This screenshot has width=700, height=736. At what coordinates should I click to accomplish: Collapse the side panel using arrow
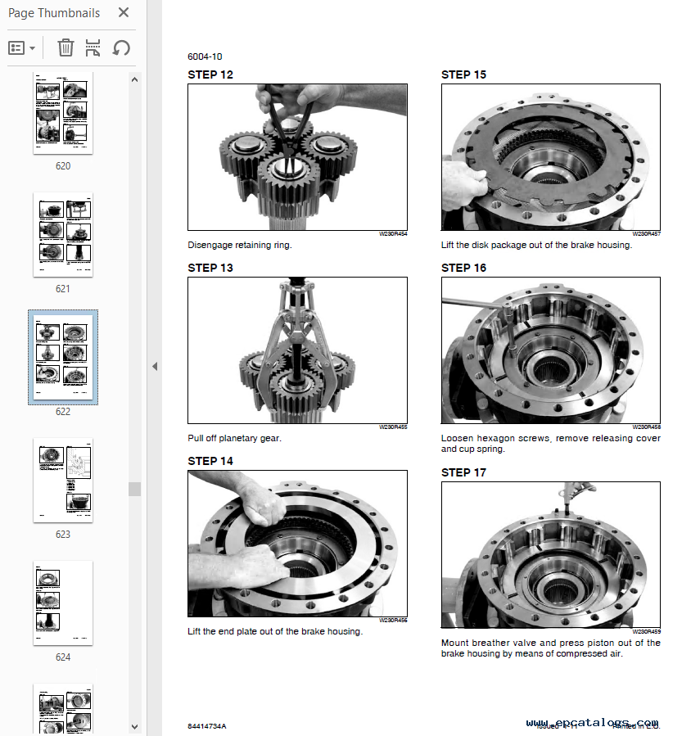[155, 367]
